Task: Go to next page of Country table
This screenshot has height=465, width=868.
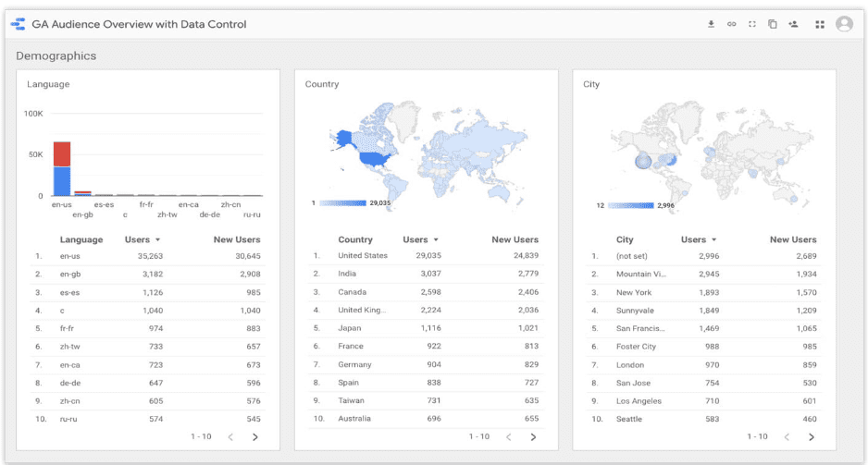Action: (533, 436)
